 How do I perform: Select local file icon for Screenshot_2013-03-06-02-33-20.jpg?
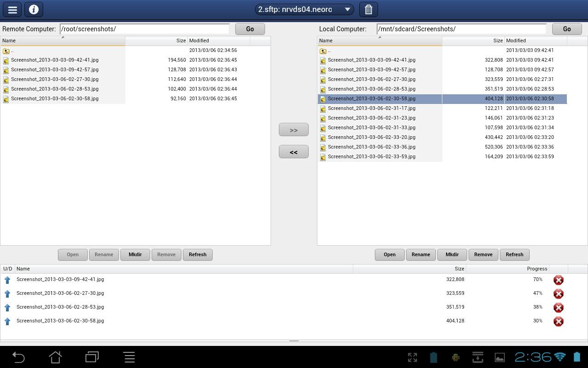323,138
